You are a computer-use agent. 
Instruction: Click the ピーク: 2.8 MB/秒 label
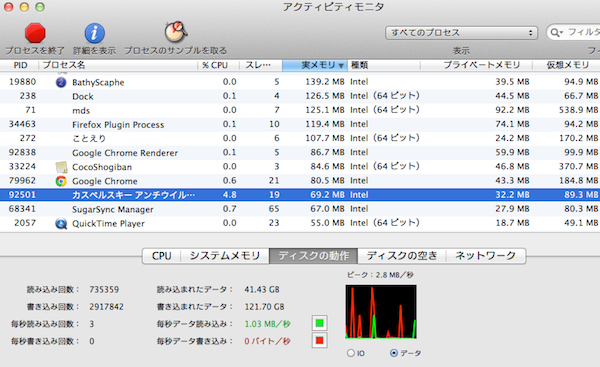(x=380, y=275)
